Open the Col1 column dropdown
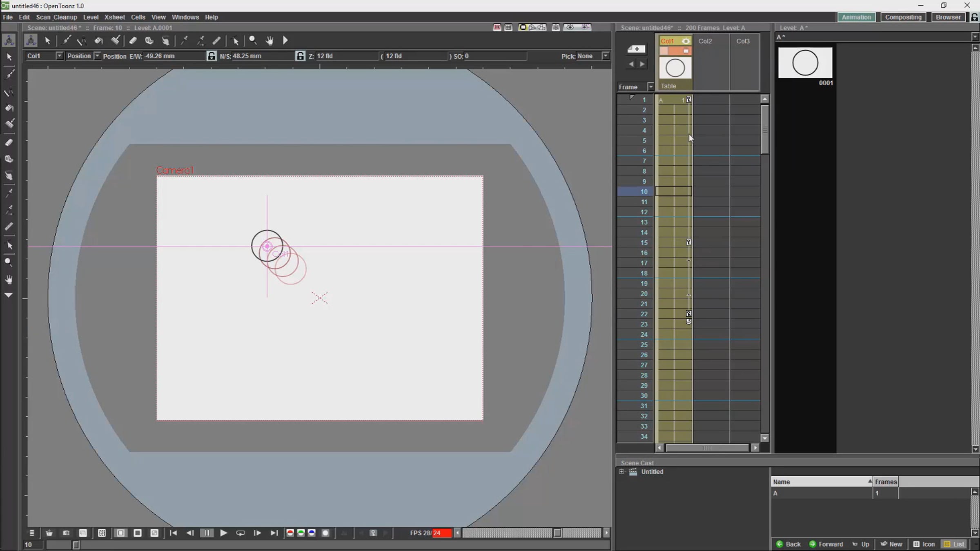Image resolution: width=980 pixels, height=551 pixels. coord(60,56)
